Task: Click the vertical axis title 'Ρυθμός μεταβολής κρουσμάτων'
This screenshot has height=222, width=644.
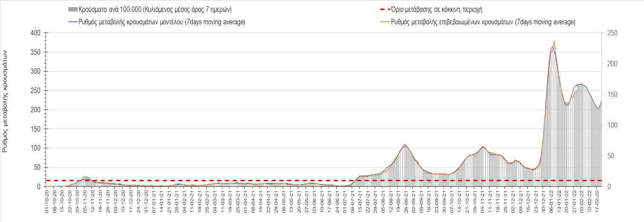Action: coord(6,100)
